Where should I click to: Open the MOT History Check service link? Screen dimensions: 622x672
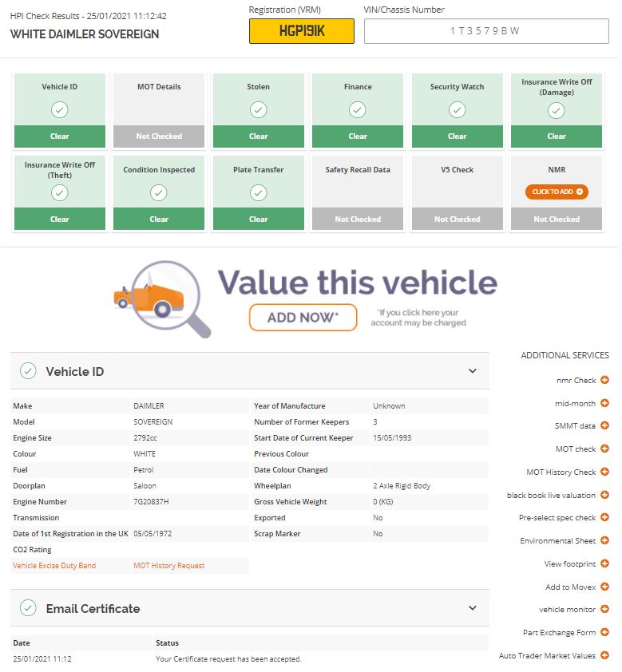click(561, 472)
